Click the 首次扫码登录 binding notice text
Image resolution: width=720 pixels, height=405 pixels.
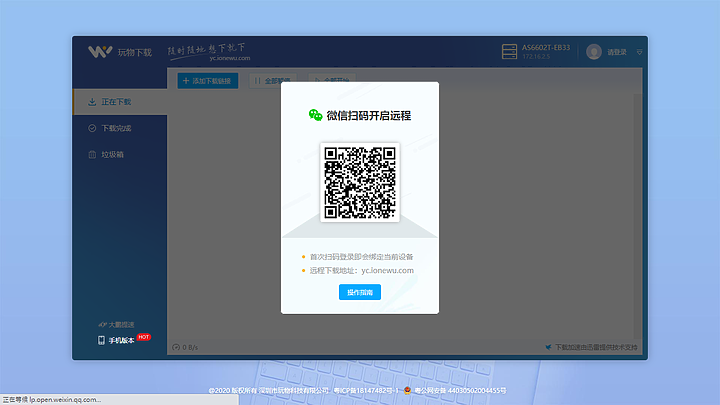(361, 257)
